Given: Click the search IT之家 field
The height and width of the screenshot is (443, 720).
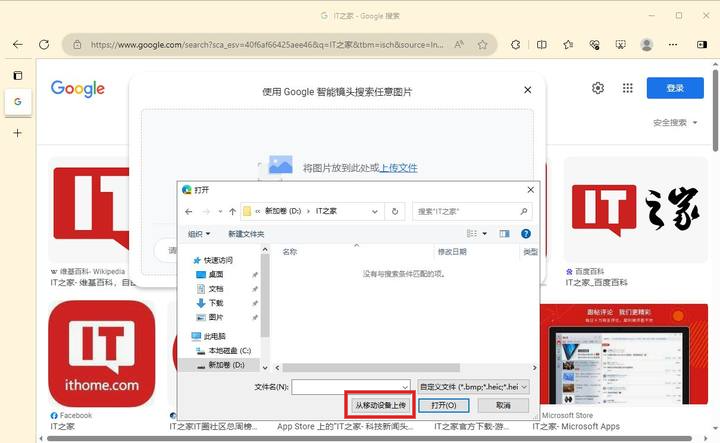Looking at the screenshot, I should 472,212.
